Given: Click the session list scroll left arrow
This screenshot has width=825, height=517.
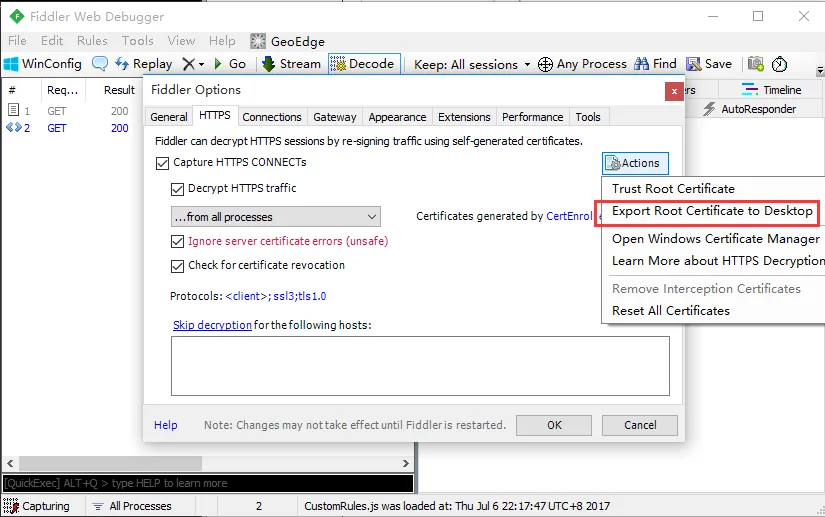Looking at the screenshot, I should coord(10,463).
